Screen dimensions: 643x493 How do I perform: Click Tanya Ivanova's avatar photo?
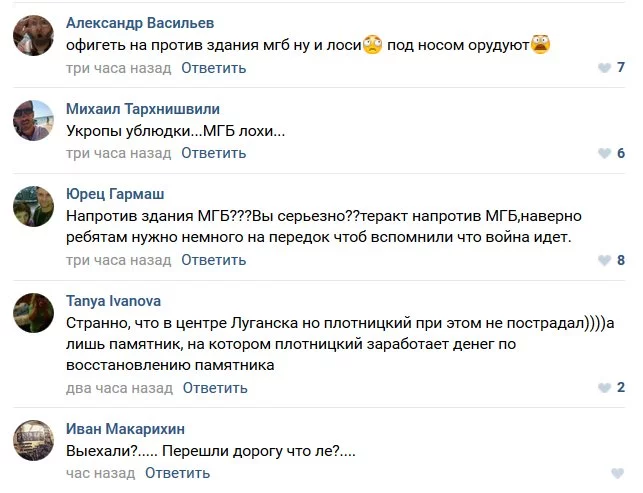[x=34, y=312]
